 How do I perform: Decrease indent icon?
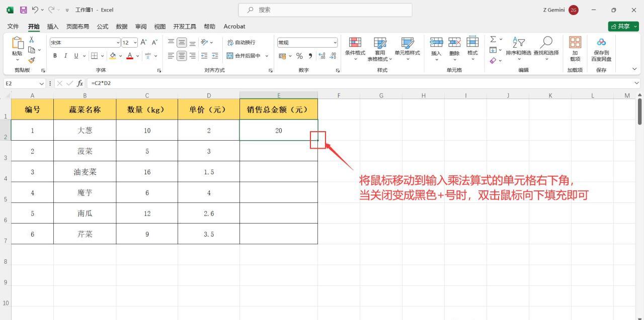click(x=204, y=56)
